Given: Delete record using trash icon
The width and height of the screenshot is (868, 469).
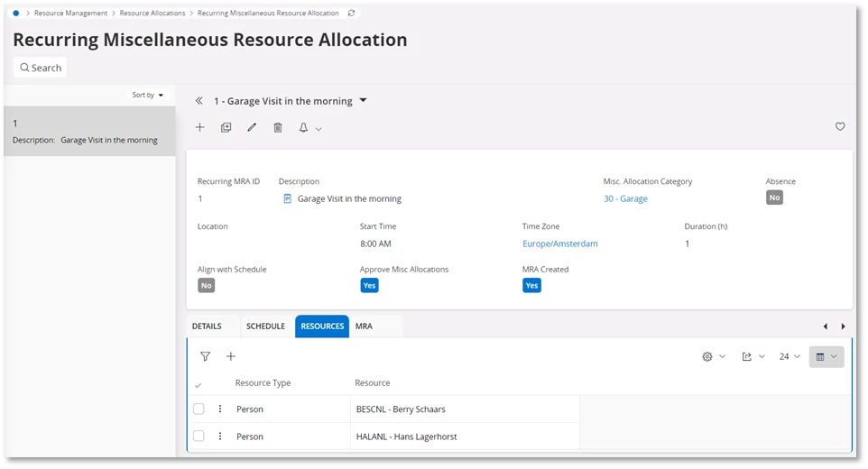Looking at the screenshot, I should 278,128.
